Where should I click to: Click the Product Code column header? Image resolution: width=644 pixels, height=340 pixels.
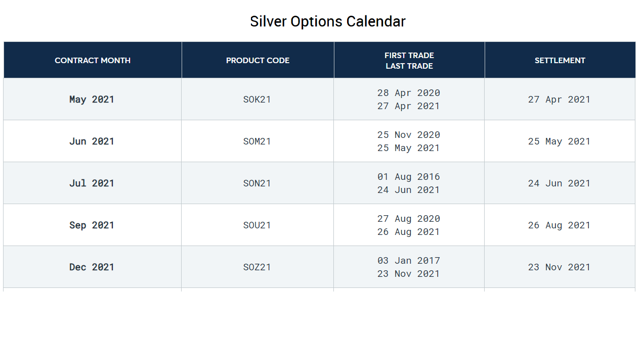[x=257, y=61]
